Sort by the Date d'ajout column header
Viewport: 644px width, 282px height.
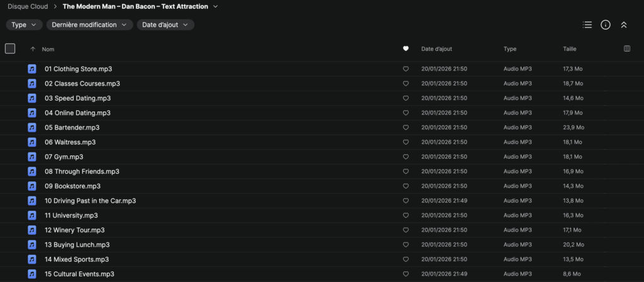coord(436,48)
